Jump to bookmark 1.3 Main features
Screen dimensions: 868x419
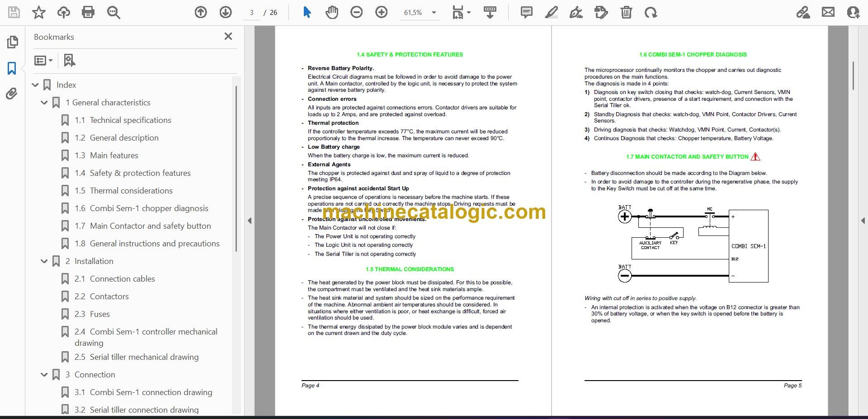pyautogui.click(x=107, y=155)
